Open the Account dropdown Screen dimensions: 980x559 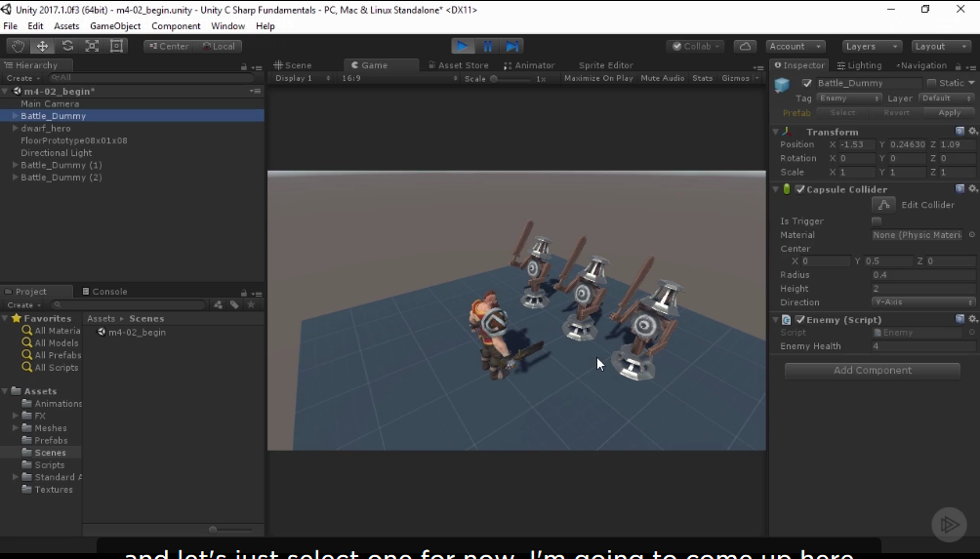click(x=795, y=46)
